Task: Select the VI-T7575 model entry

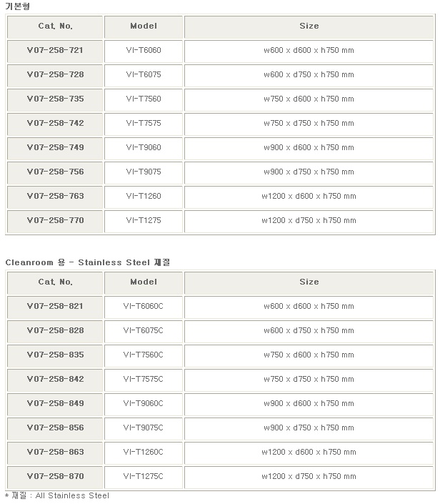Action: click(144, 124)
